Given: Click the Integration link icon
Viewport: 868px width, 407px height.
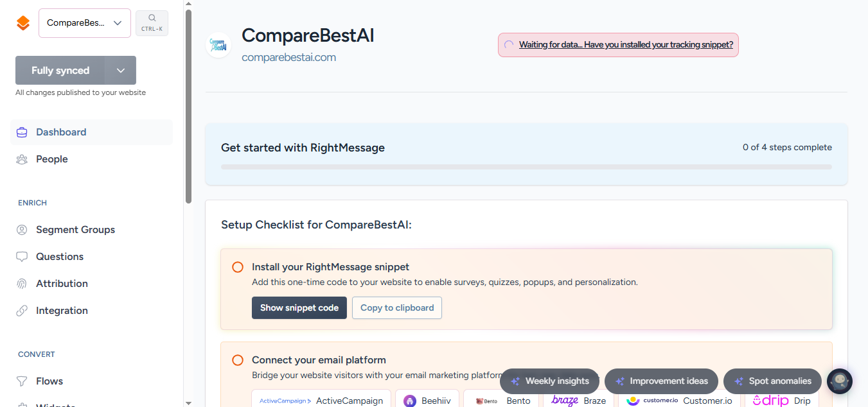Looking at the screenshot, I should pyautogui.click(x=22, y=311).
